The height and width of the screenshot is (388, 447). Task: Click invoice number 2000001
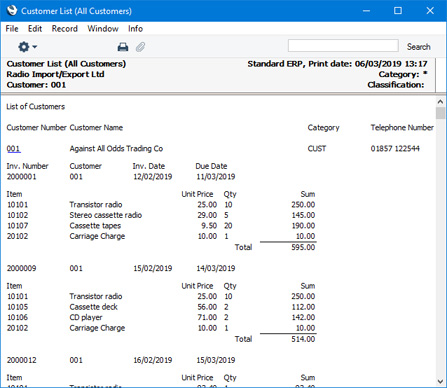[x=21, y=177]
